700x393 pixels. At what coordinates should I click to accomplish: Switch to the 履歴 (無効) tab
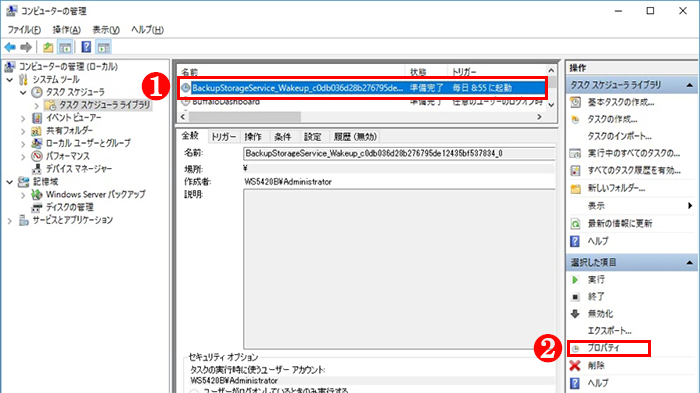click(x=355, y=137)
